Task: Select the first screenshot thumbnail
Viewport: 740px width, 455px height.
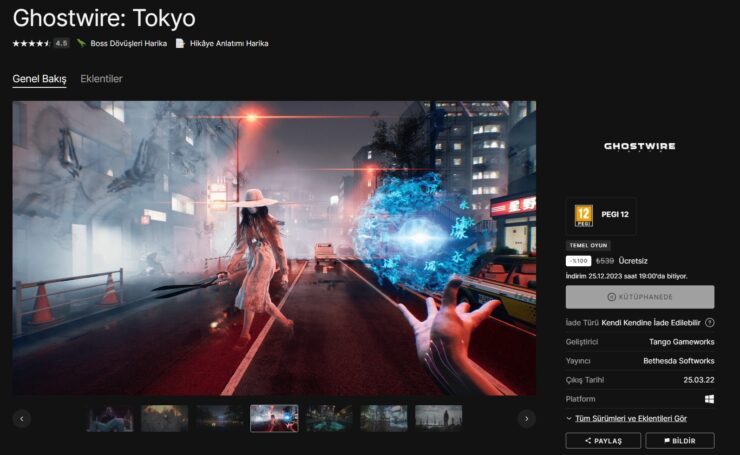Action: tap(110, 418)
